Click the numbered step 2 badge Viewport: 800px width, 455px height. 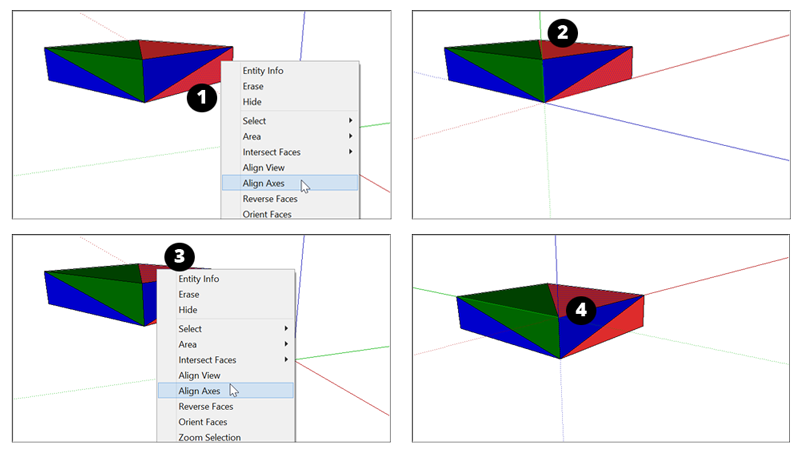point(563,32)
